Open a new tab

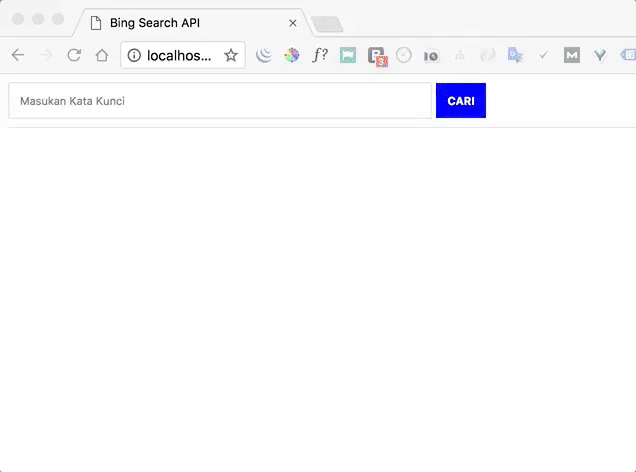327,24
